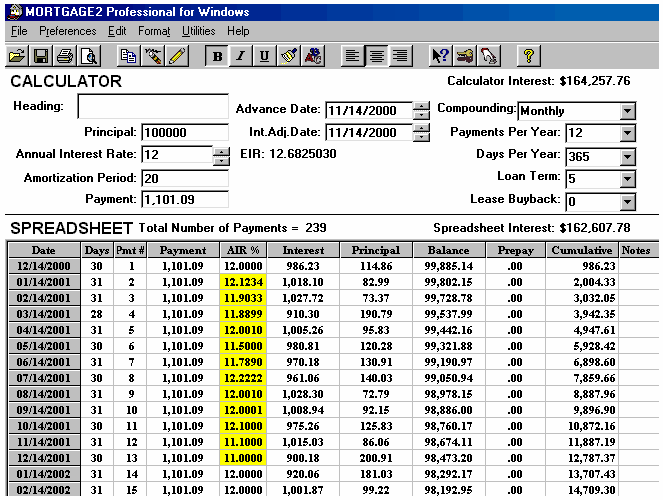Image resolution: width=663 pixels, height=500 pixels.
Task: Open the Loan Term dropdown
Action: pyautogui.click(x=627, y=180)
